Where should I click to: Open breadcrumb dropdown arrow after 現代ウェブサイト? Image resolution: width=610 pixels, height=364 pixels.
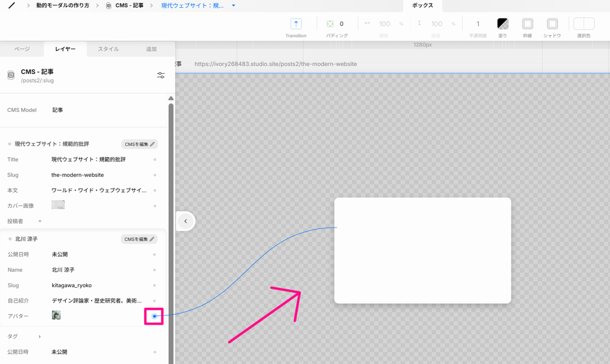(x=233, y=5)
